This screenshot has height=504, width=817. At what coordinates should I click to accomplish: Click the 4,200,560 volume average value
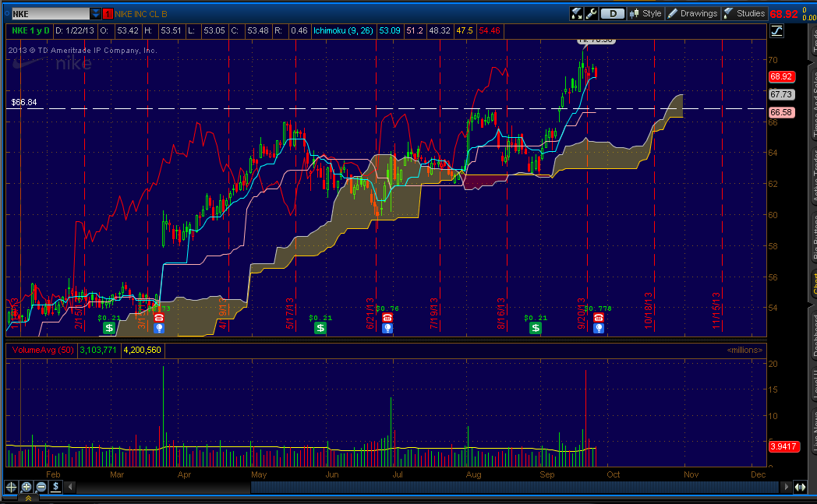(142, 350)
